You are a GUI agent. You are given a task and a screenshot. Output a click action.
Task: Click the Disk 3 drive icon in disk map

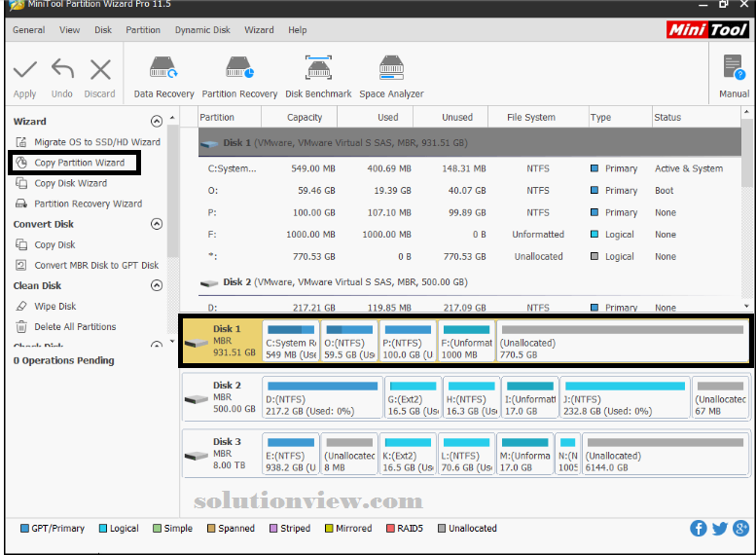pyautogui.click(x=197, y=456)
